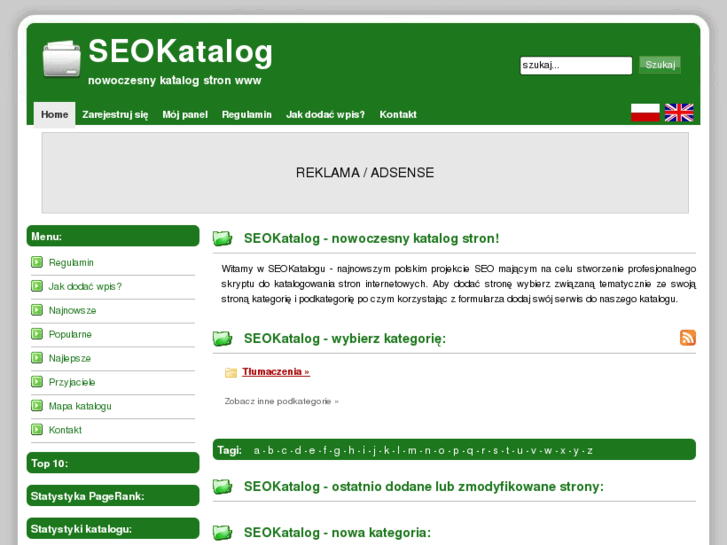Click the folder icon next to Tłumaczenia
The image size is (727, 545).
pos(230,372)
